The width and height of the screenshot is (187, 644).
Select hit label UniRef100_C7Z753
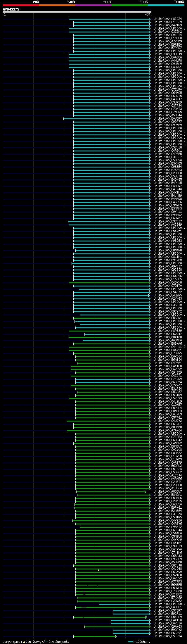pos(168,437)
